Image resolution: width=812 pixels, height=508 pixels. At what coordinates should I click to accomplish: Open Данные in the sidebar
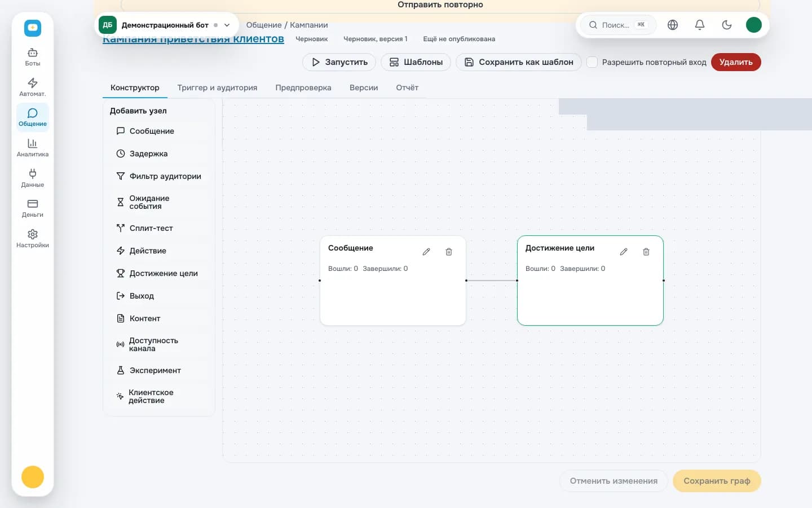click(x=33, y=178)
